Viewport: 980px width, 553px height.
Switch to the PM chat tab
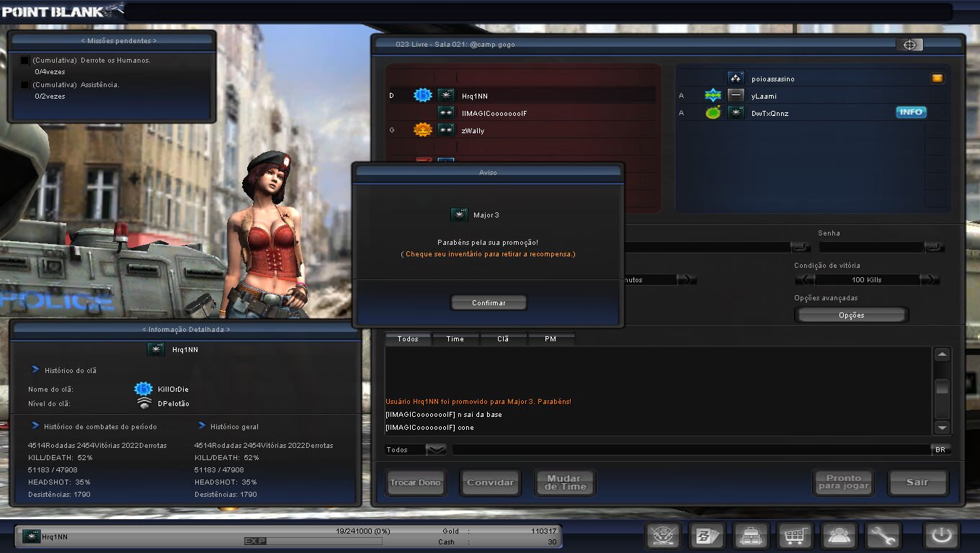[551, 338]
